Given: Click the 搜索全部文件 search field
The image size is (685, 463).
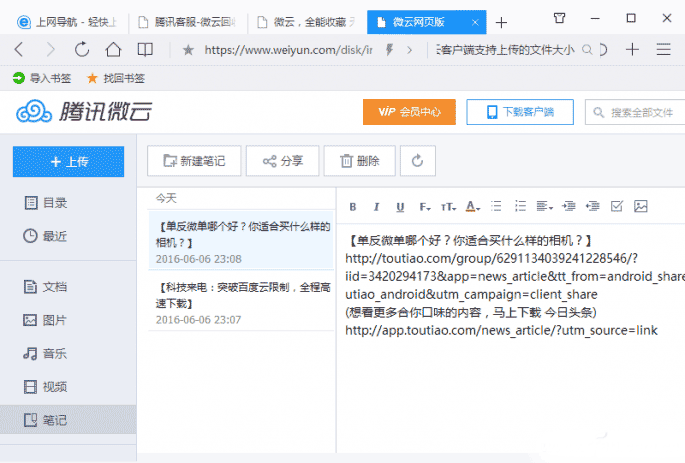Looking at the screenshot, I should [635, 112].
